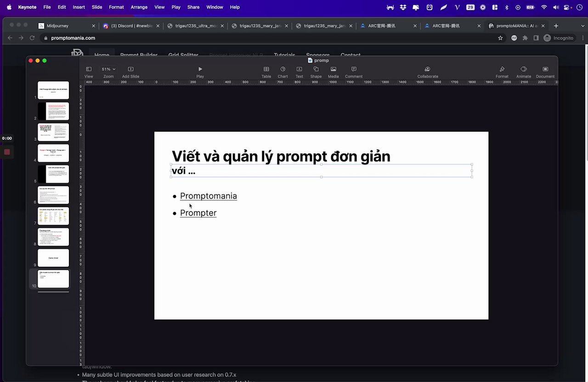Click the Prompter link on the slide
The image size is (588, 382).
tap(198, 213)
